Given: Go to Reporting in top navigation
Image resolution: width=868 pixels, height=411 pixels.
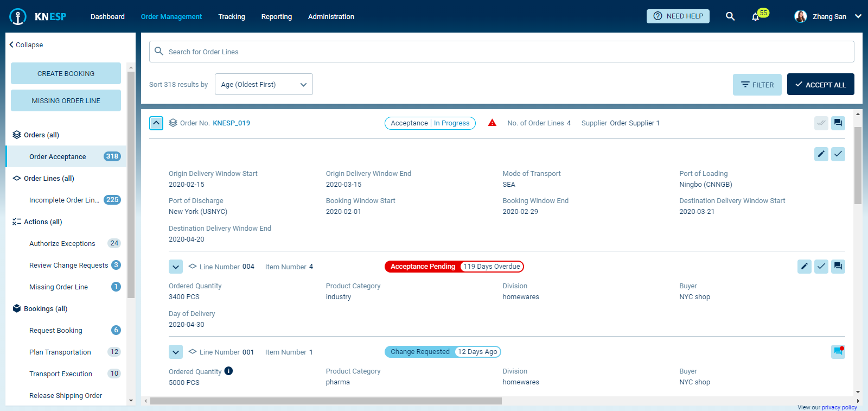Looking at the screenshot, I should coord(276,17).
